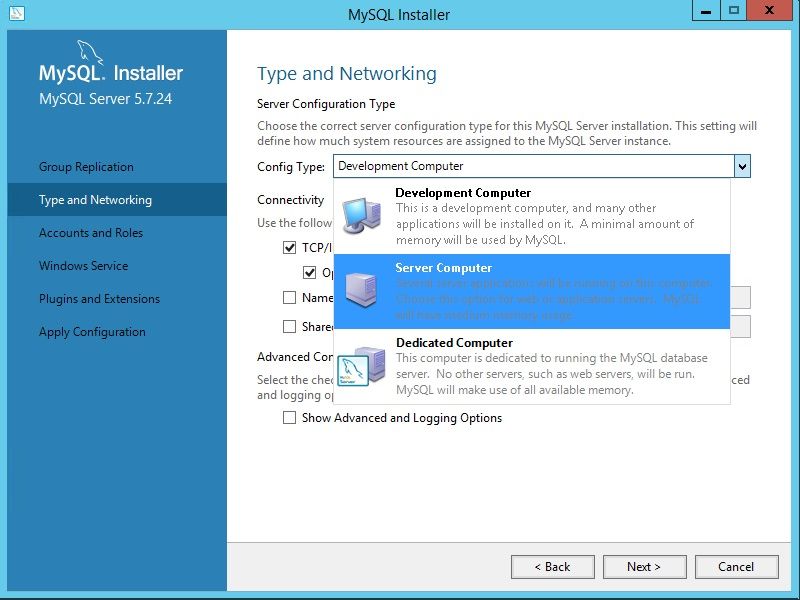Pick Dedicated Computer configuration option

point(532,366)
